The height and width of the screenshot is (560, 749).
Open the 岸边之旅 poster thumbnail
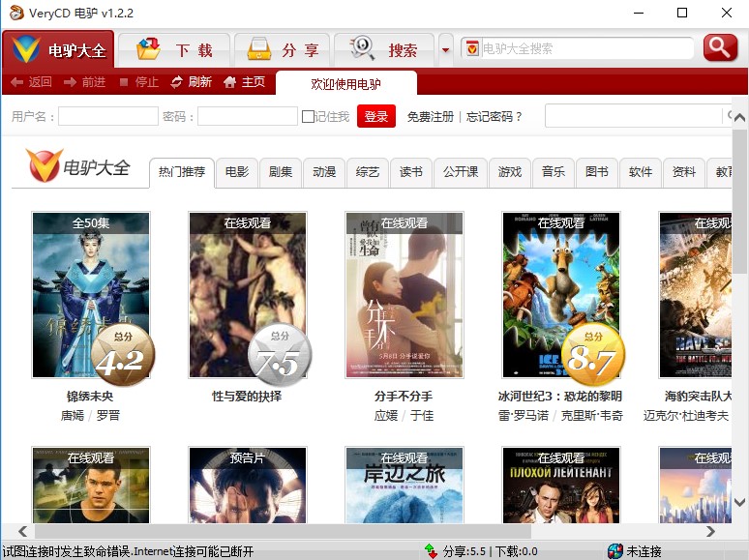tap(404, 486)
